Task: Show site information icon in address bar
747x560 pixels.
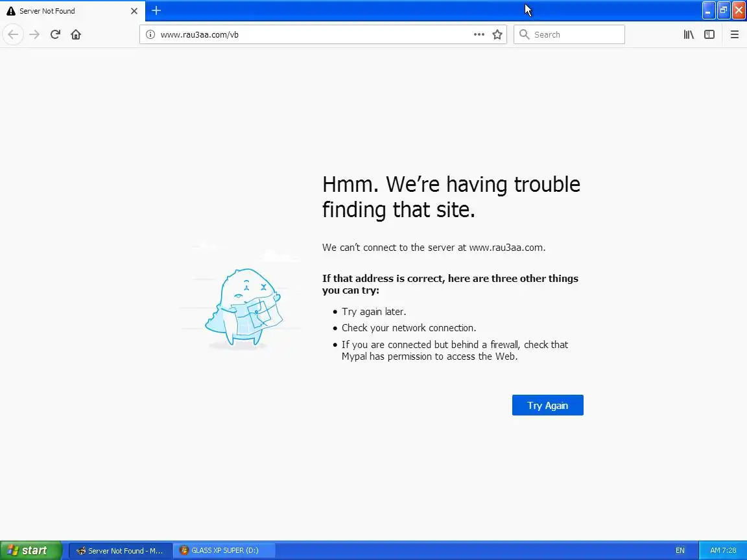Action: (x=150, y=34)
